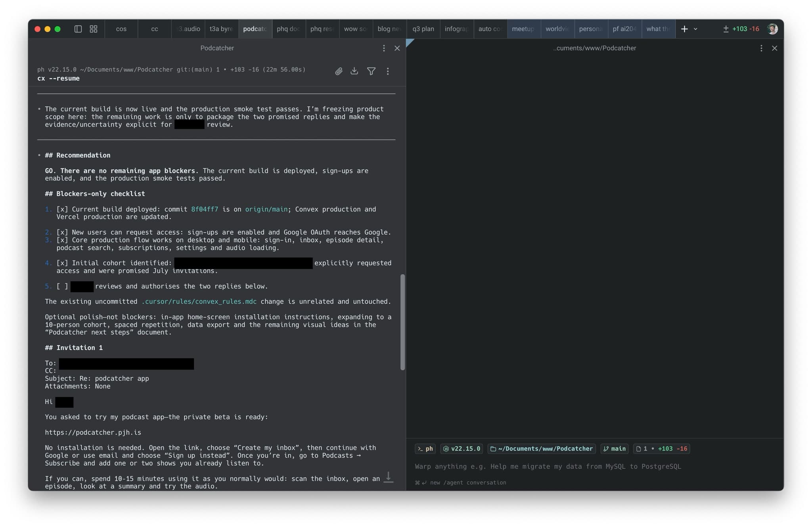Focus the Warp anything input field
This screenshot has width=812, height=528.
595,467
